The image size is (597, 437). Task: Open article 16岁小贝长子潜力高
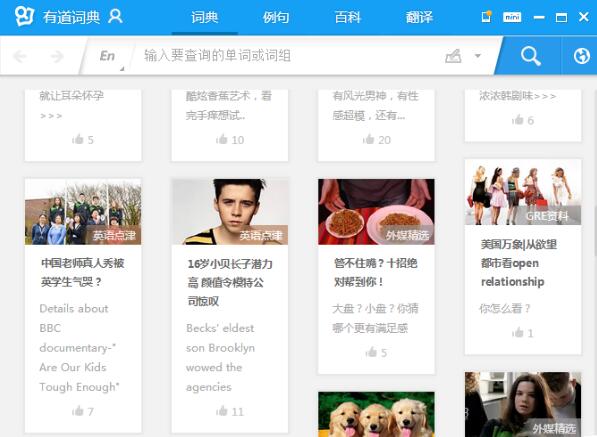pyautogui.click(x=230, y=282)
